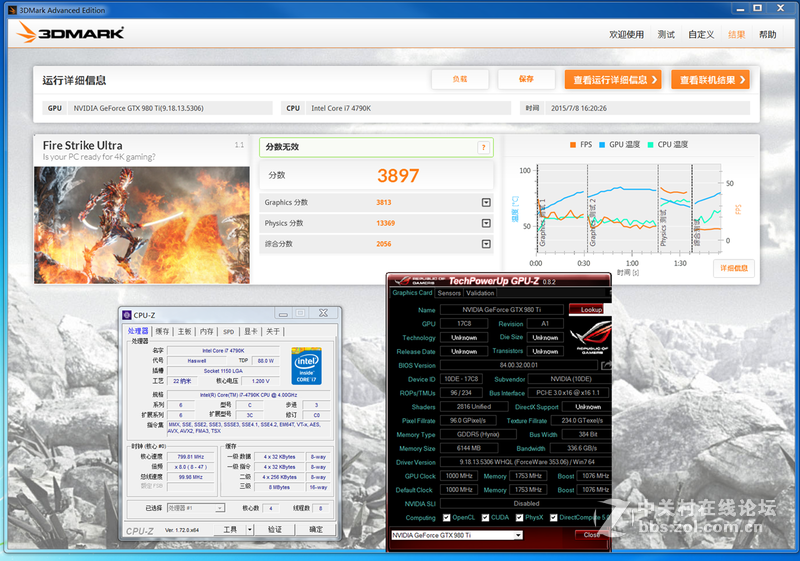Click the overall score 3897
This screenshot has height=561, width=800.
398,176
